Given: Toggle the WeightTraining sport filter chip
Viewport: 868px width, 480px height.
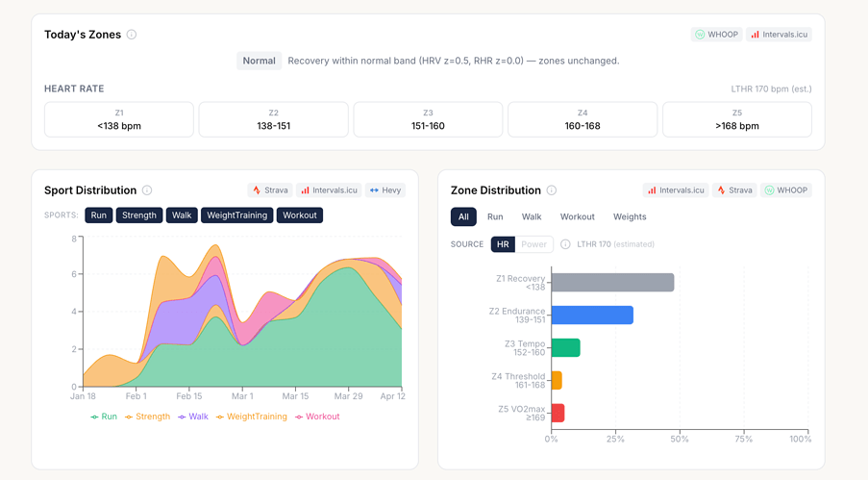Looking at the screenshot, I should pos(236,215).
